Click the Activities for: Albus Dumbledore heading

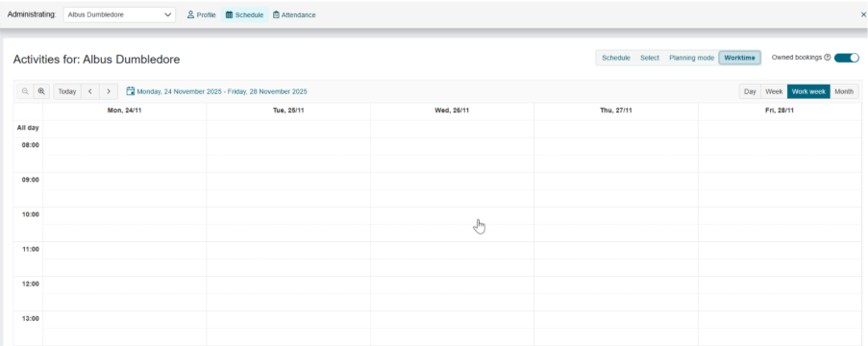pyautogui.click(x=97, y=60)
